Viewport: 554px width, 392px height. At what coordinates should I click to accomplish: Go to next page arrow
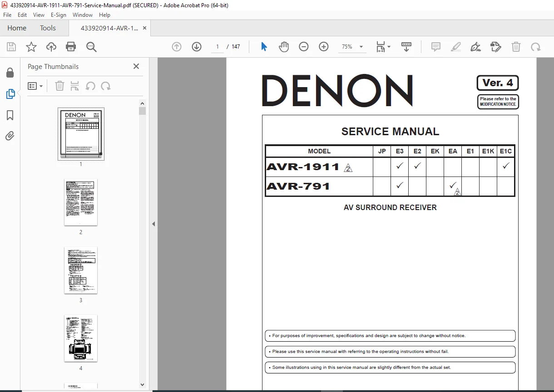[197, 47]
